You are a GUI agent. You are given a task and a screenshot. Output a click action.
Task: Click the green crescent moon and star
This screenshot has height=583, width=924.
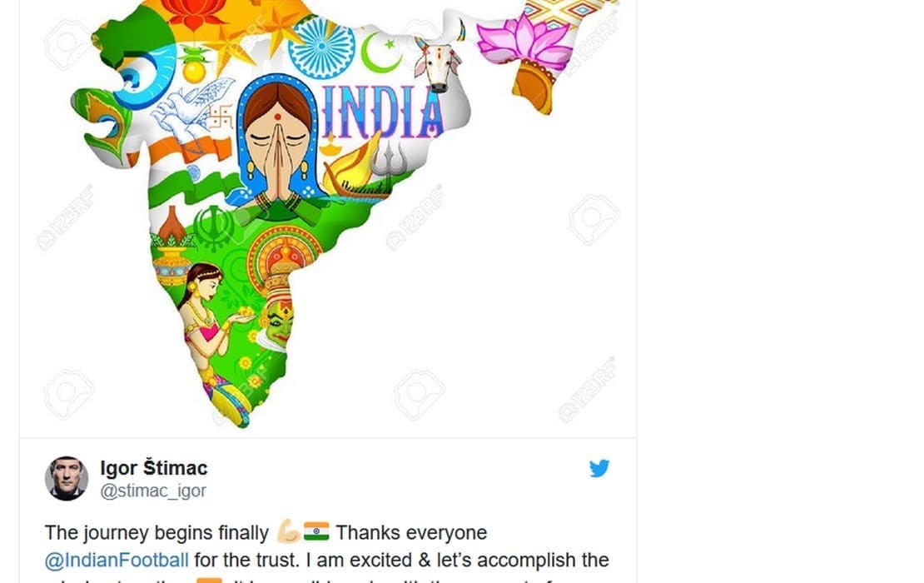click(380, 52)
